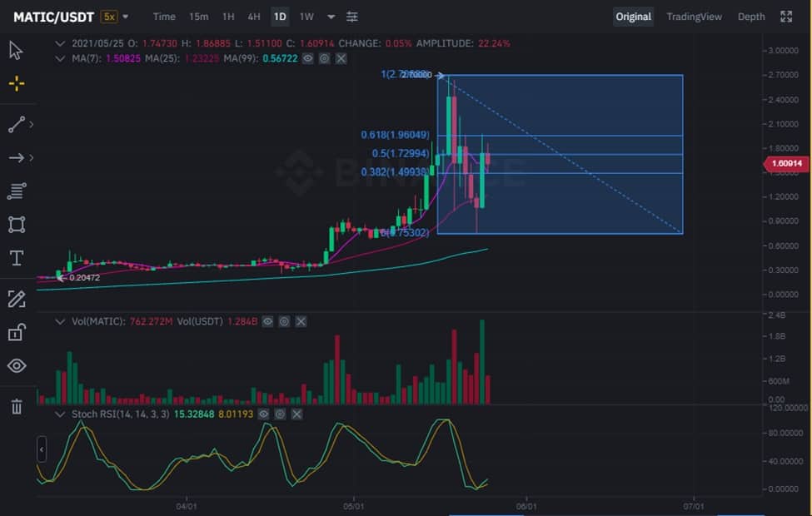Viewport: 812px width, 516px height.
Task: Delete drawings with the trash icon
Action: coord(17,406)
